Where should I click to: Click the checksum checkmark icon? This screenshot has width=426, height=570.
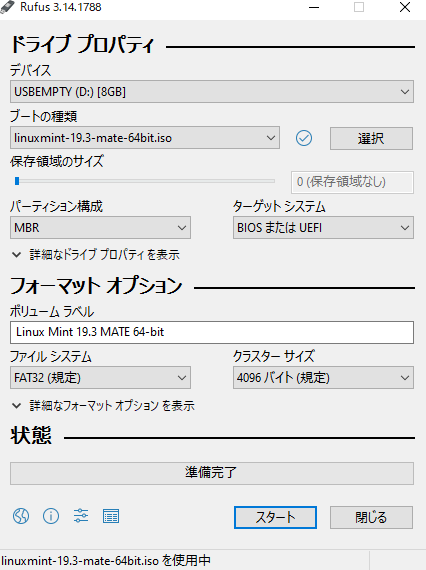(x=304, y=138)
